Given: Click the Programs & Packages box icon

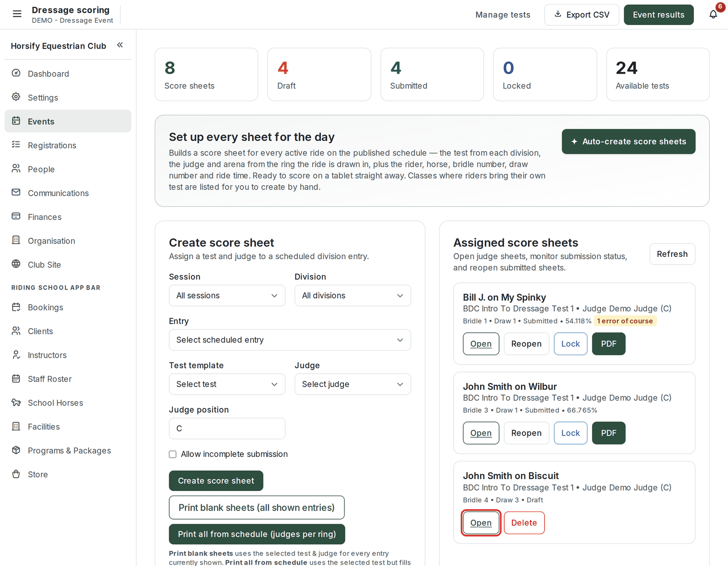Looking at the screenshot, I should click(16, 450).
